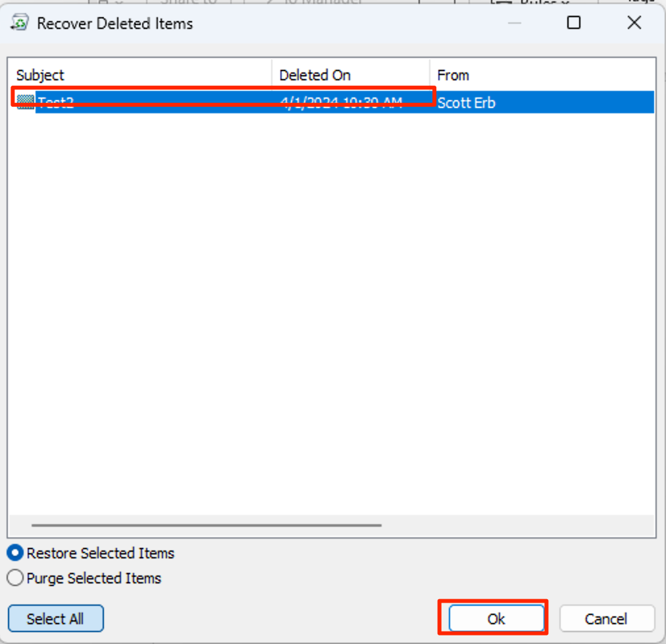Sort by Deleted On column header
The image size is (666, 644).
click(x=350, y=75)
